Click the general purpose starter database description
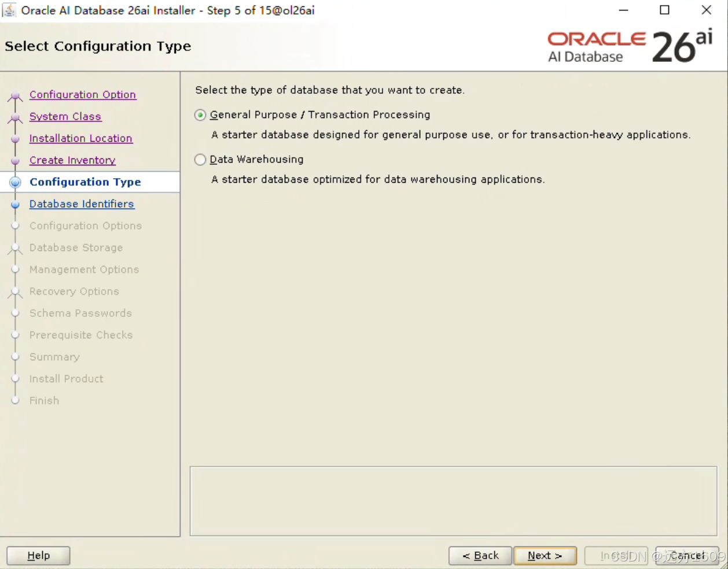Image resolution: width=728 pixels, height=569 pixels. tap(451, 135)
